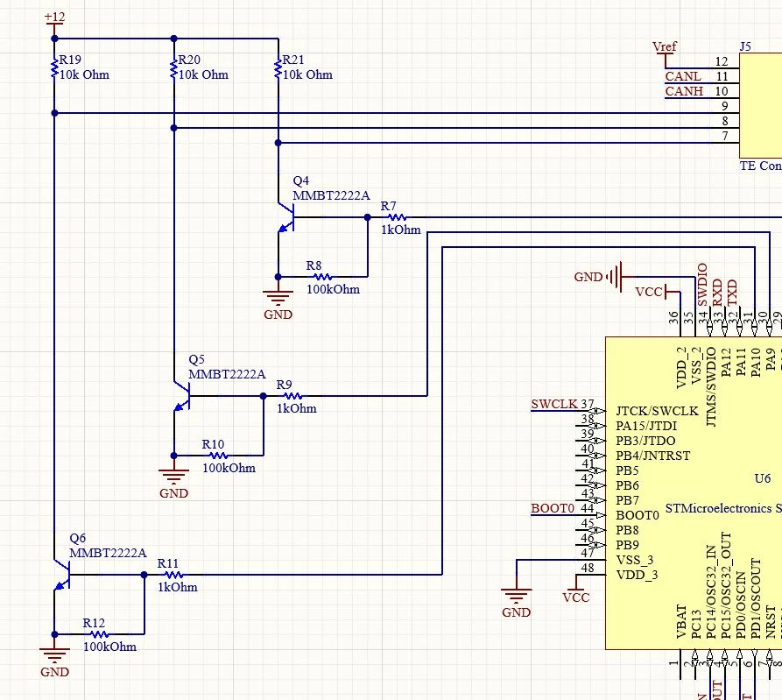Select resistor R11 1kOhm symbol
Image resolution: width=782 pixels, height=700 pixels.
(x=173, y=575)
